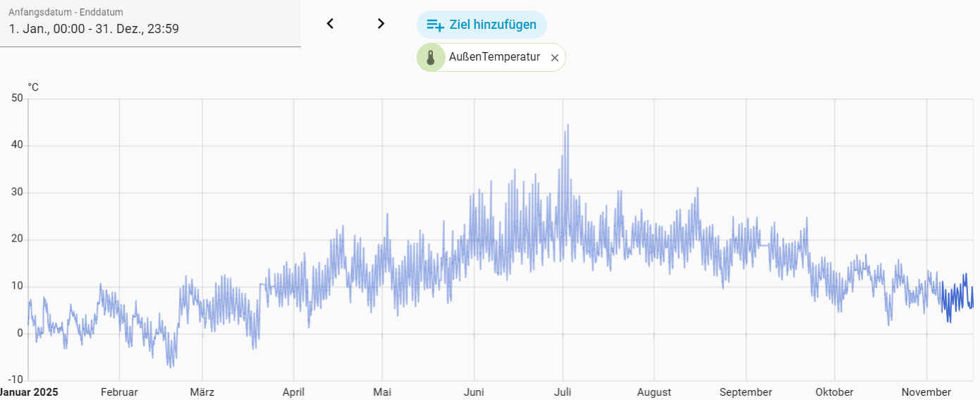The height and width of the screenshot is (400, 980).
Task: Click the Juli label on the x-axis
Action: pyautogui.click(x=563, y=392)
